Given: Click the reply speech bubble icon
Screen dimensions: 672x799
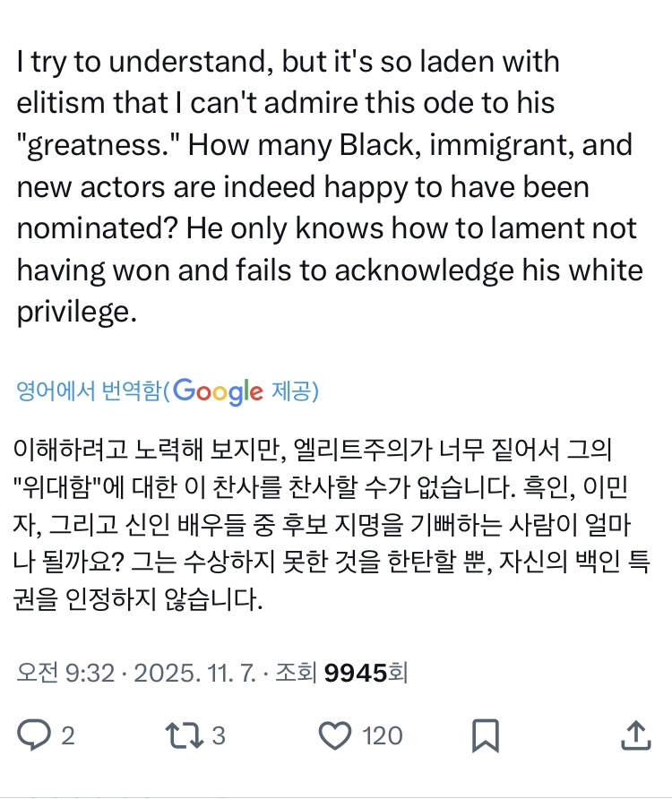Looking at the screenshot, I should click(34, 735).
